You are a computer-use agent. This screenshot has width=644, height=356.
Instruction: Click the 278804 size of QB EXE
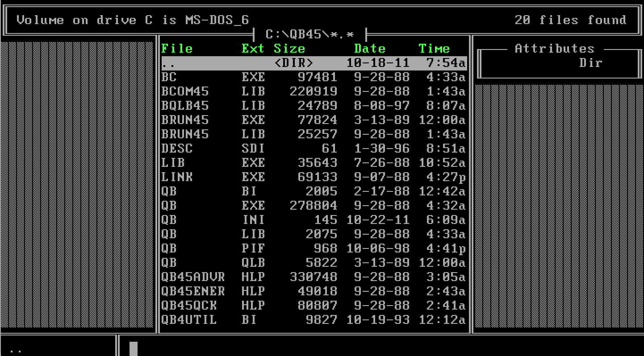[x=314, y=206]
